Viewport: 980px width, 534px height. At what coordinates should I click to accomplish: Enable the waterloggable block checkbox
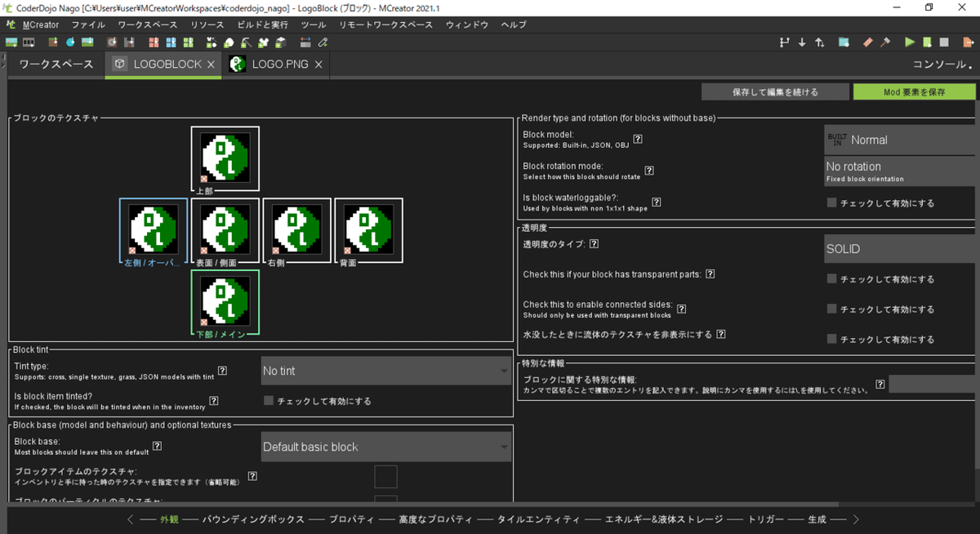click(x=831, y=202)
